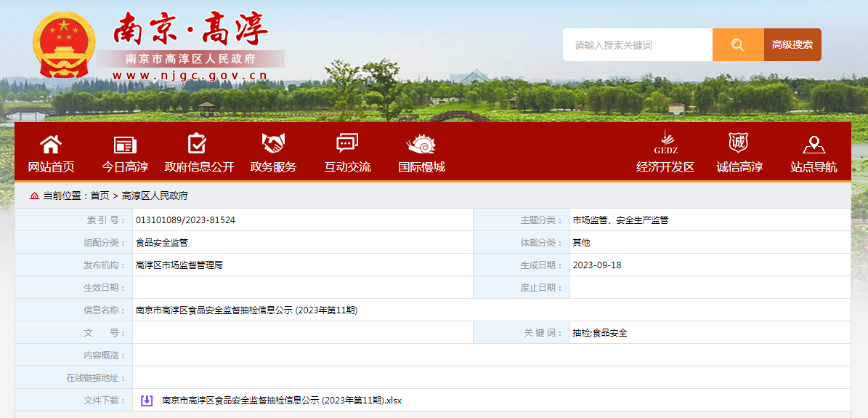This screenshot has height=418, width=868.
Task: Open 站点导航 location pin icon
Action: 814,144
